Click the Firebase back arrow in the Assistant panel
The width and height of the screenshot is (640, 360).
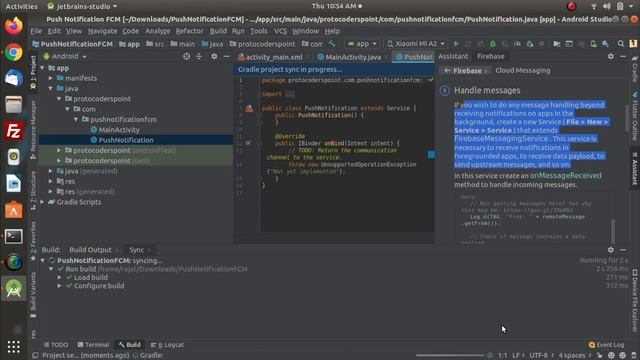point(447,71)
